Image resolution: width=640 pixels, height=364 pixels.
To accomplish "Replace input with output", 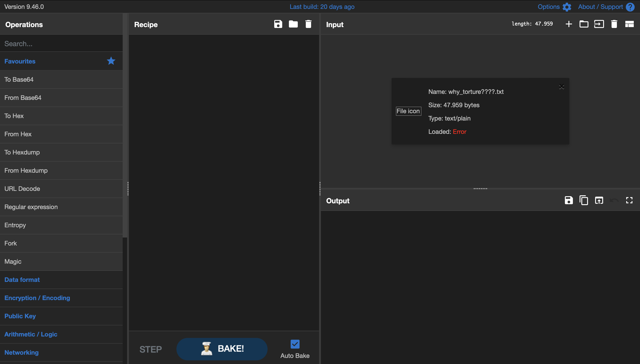I will (x=599, y=200).
